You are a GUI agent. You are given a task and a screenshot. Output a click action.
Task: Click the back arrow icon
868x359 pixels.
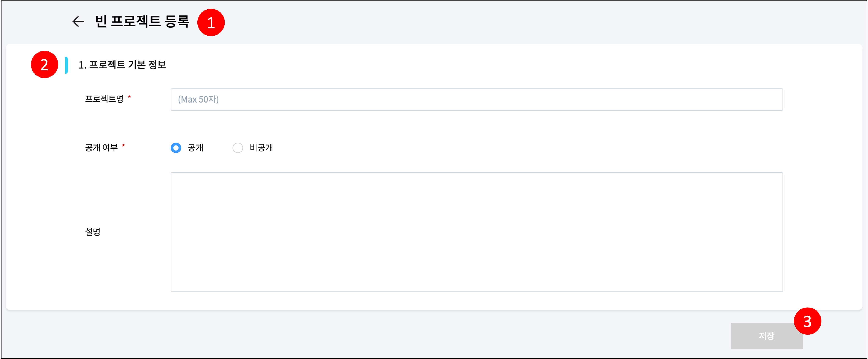78,22
